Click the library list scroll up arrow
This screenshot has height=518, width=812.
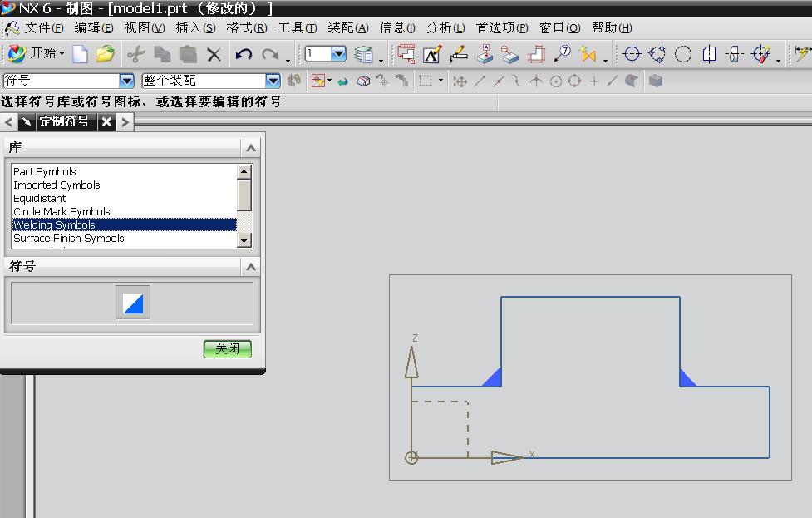tap(244, 171)
